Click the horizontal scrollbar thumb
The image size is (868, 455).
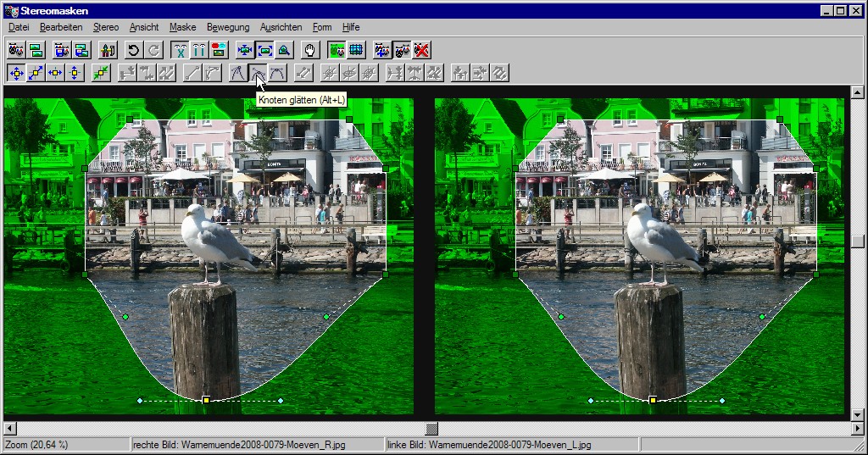coord(431,429)
